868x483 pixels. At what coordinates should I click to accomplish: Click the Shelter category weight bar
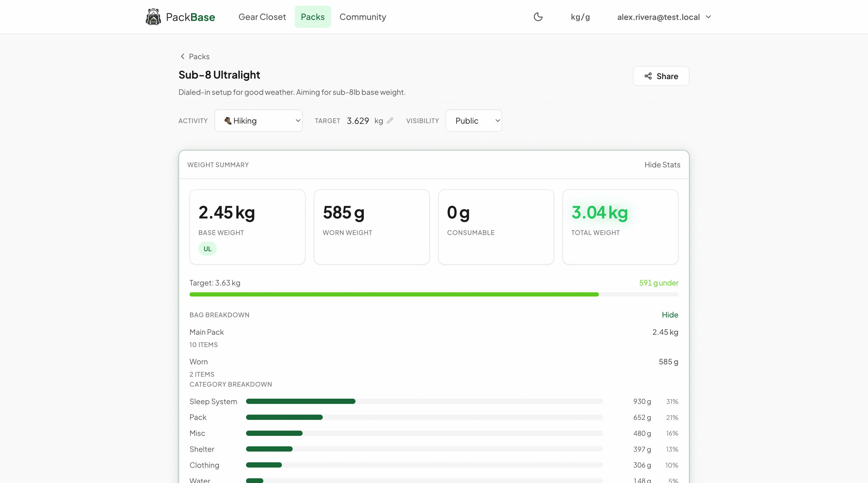click(x=424, y=449)
